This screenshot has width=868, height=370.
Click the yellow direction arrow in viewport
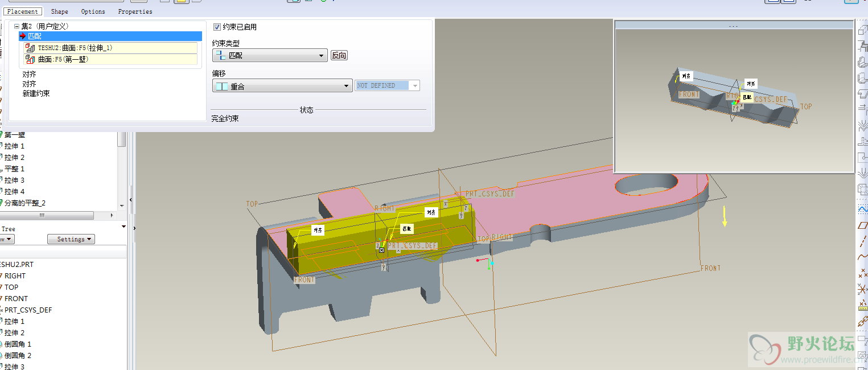click(725, 216)
